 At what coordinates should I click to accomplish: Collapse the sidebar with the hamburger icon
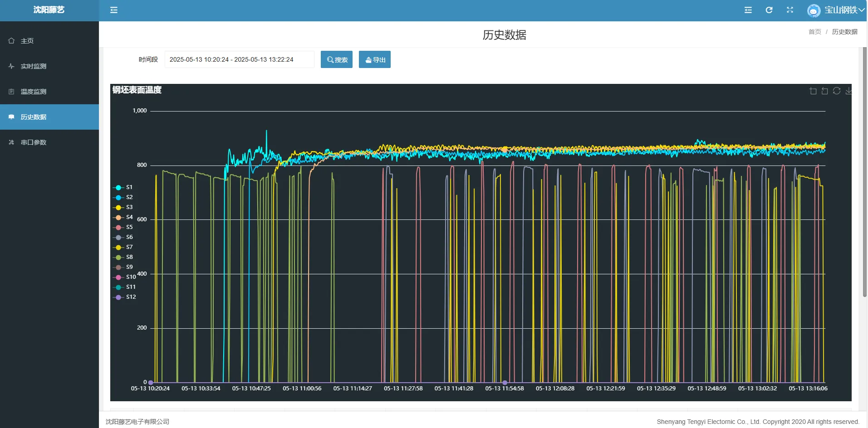click(114, 10)
